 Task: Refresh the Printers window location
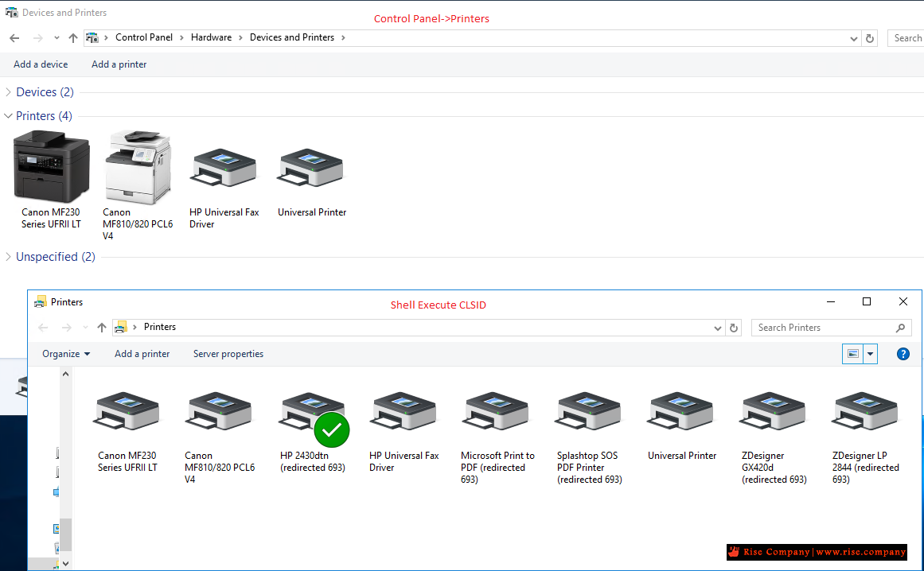[x=734, y=328]
